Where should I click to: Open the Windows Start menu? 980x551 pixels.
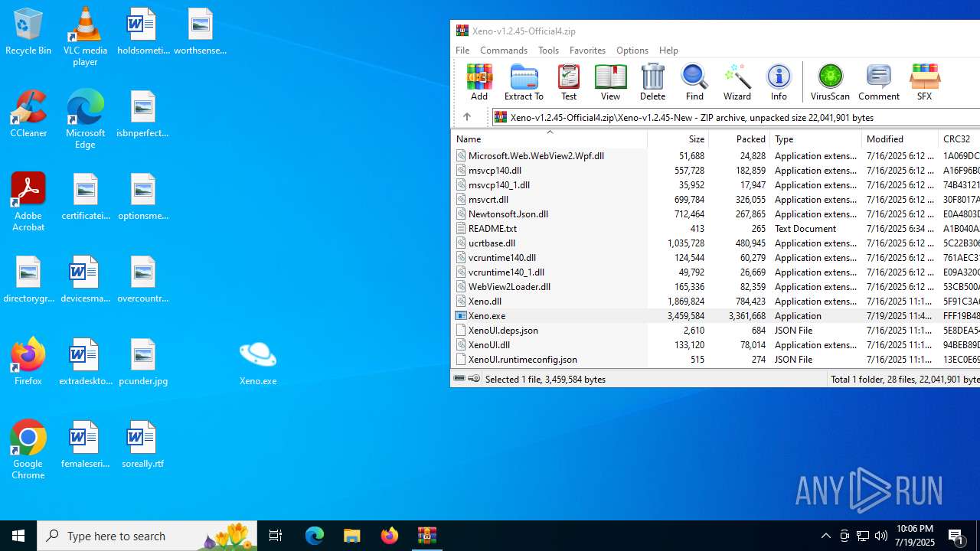[x=18, y=536]
